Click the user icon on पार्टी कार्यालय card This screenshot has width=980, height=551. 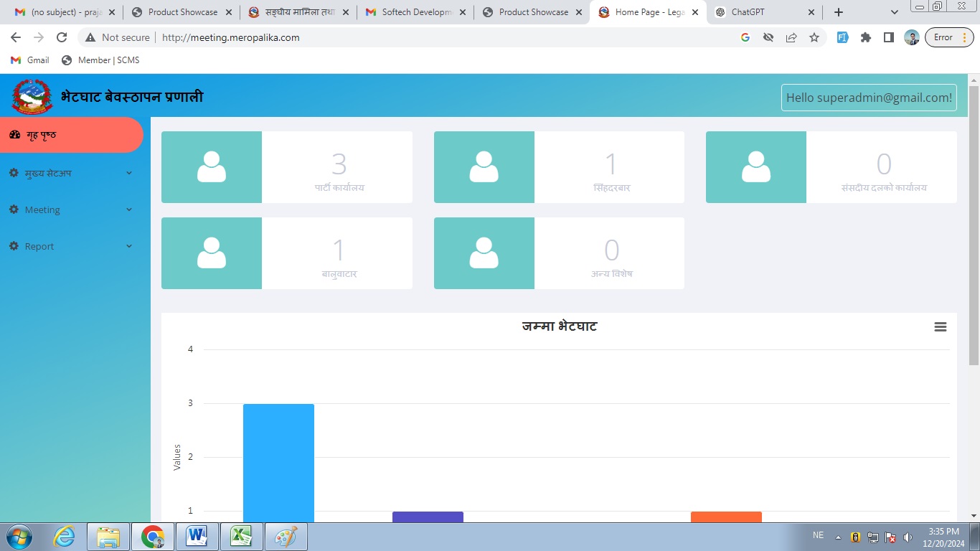(x=212, y=167)
